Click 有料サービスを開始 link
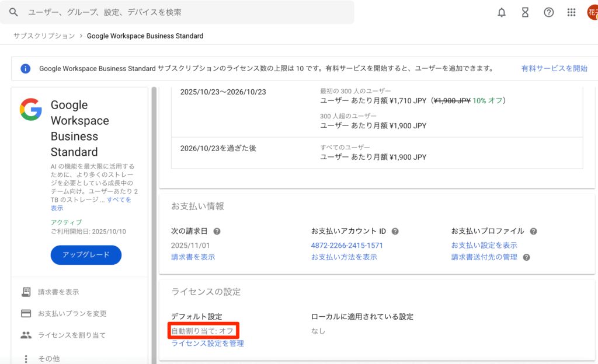The image size is (598, 364). 554,68
